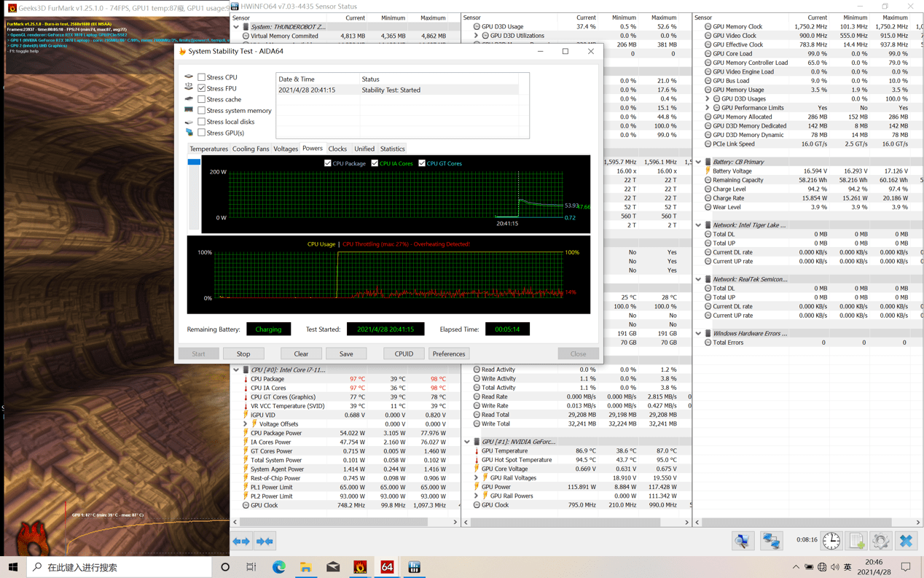The image size is (924, 578).
Task: Close HWiNFO sensors with blue X icon
Action: [x=906, y=541]
